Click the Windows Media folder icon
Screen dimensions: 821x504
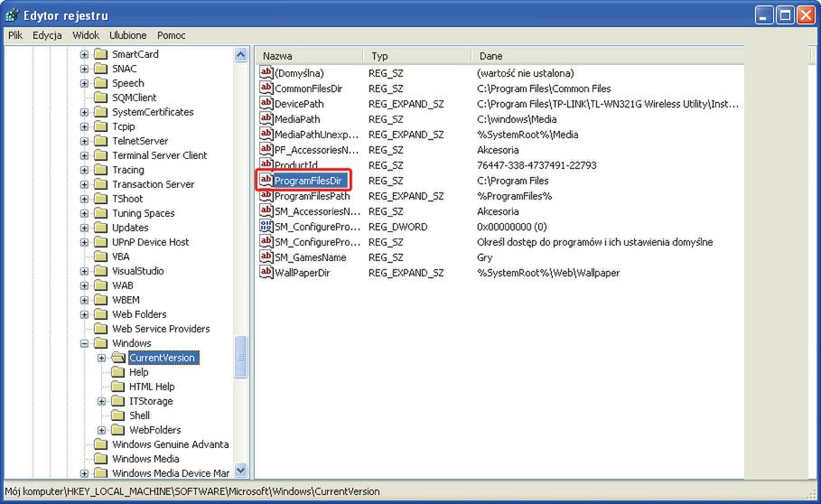[100, 459]
